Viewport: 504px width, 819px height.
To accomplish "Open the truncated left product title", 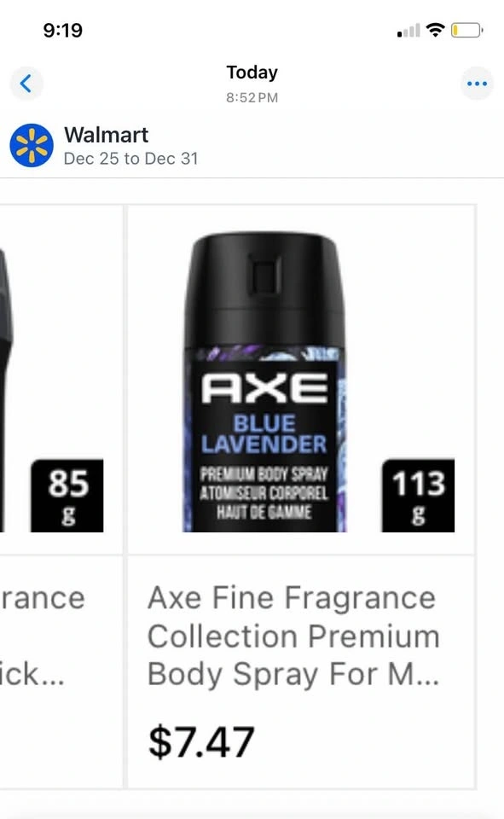I will (43, 636).
